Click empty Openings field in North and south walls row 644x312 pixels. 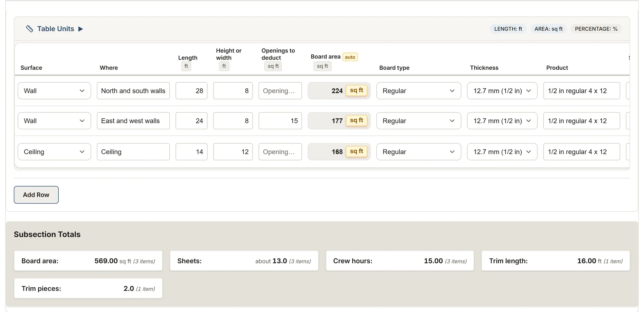280,91
